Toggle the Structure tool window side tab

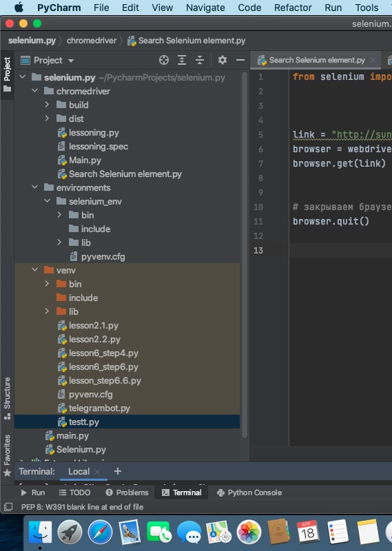click(7, 398)
